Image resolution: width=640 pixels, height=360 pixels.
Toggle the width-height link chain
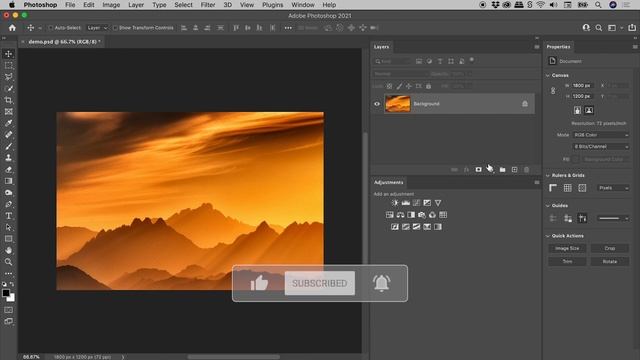tap(553, 91)
